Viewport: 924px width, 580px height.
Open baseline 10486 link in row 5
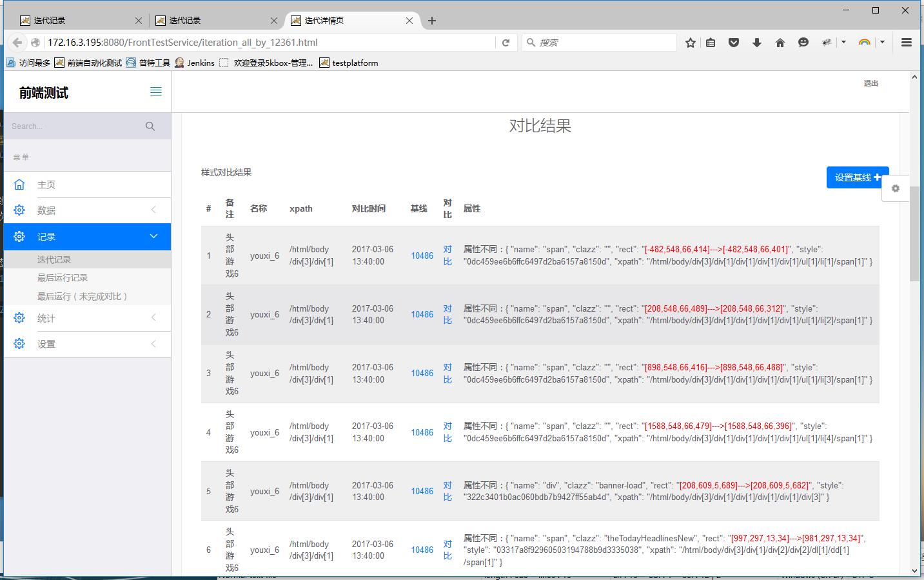[422, 491]
